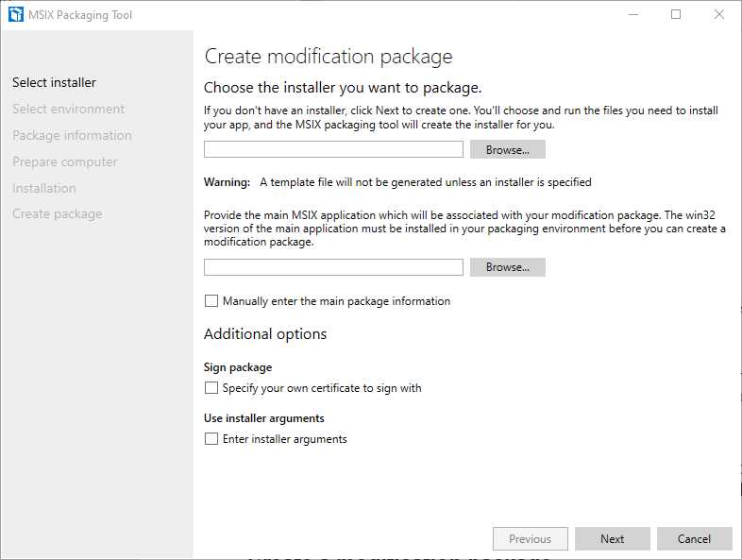742x560 pixels.
Task: Check Specify your own certificate to sign with
Action: (211, 388)
